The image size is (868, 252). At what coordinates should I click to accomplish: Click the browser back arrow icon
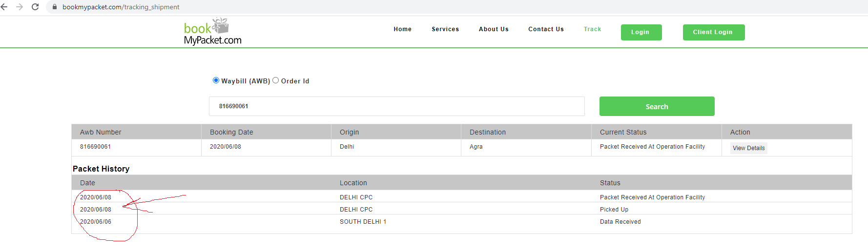pyautogui.click(x=4, y=7)
